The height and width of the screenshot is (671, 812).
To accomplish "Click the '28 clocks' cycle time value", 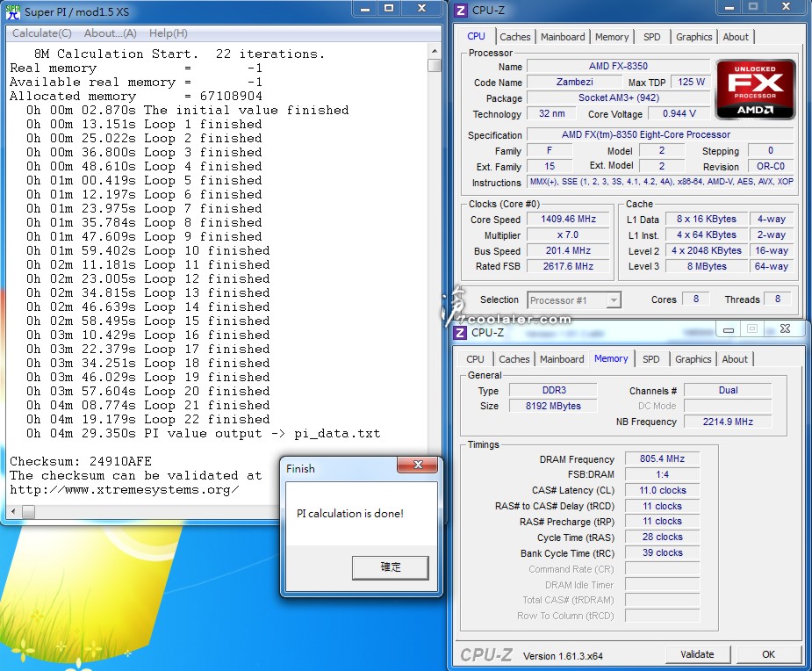I will point(662,538).
